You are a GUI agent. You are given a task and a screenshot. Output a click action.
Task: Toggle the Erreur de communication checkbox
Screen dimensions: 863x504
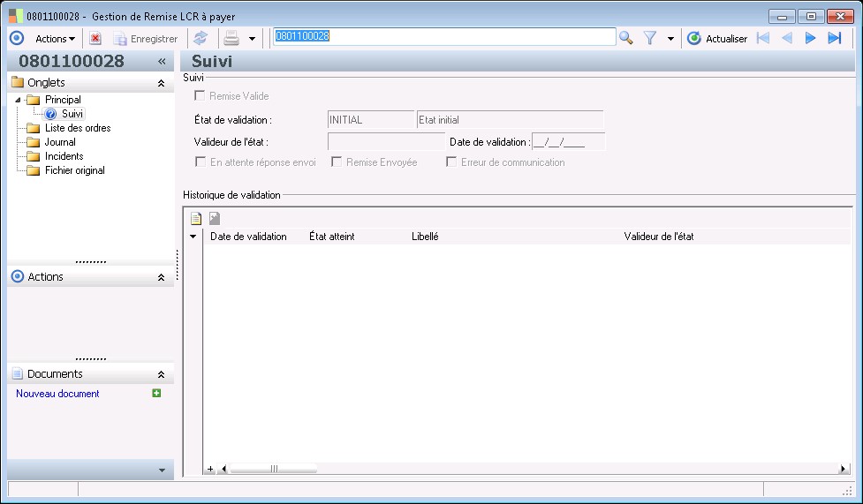[x=451, y=162]
